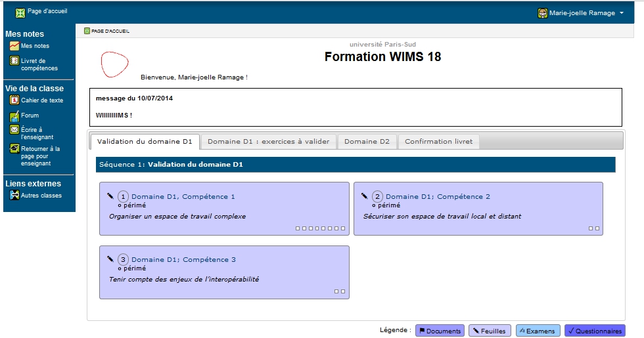Click the Écrire à l'enseignant envelope icon
Image resolution: width=644 pixels, height=338 pixels.
point(14,130)
